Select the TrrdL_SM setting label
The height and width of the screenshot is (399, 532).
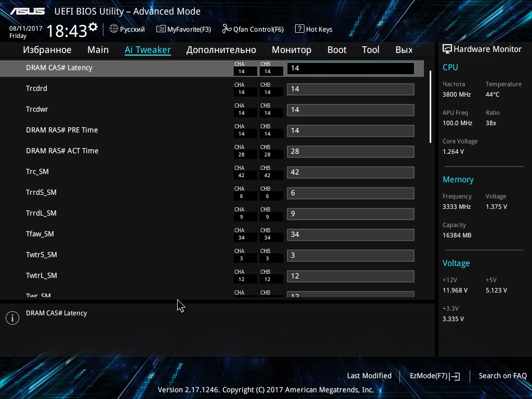coord(41,213)
